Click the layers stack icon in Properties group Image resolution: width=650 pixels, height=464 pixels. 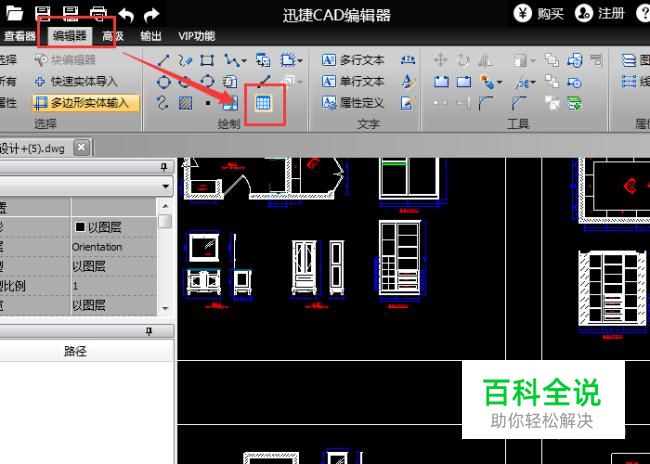(628, 61)
